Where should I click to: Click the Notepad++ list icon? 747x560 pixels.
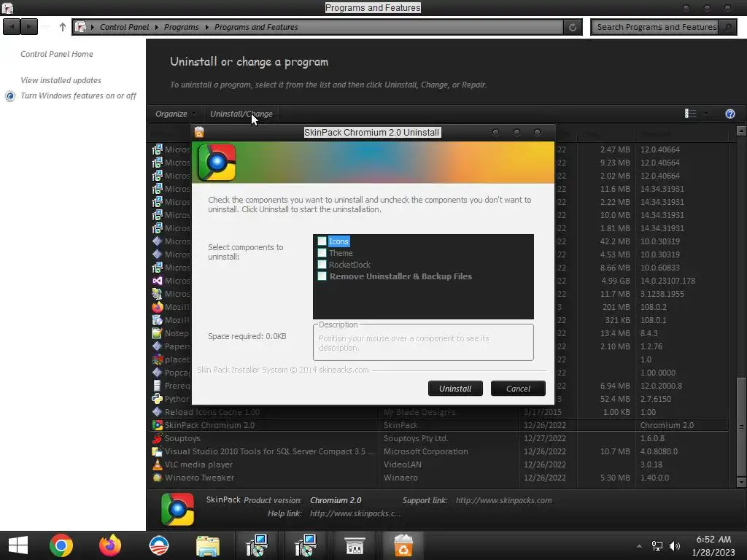tap(158, 333)
